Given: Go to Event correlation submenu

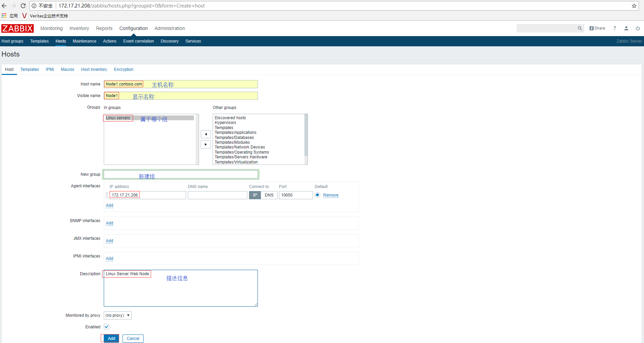Looking at the screenshot, I should click(x=138, y=41).
